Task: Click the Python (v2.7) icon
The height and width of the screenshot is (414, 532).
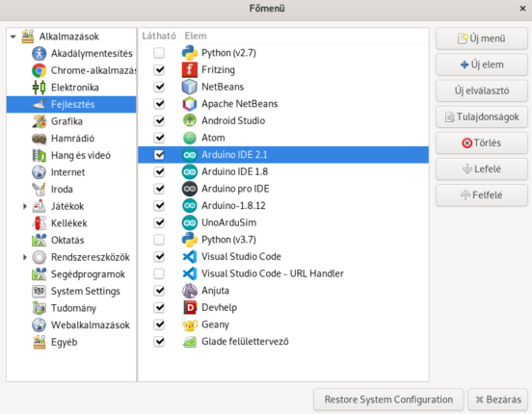Action: pyautogui.click(x=189, y=53)
